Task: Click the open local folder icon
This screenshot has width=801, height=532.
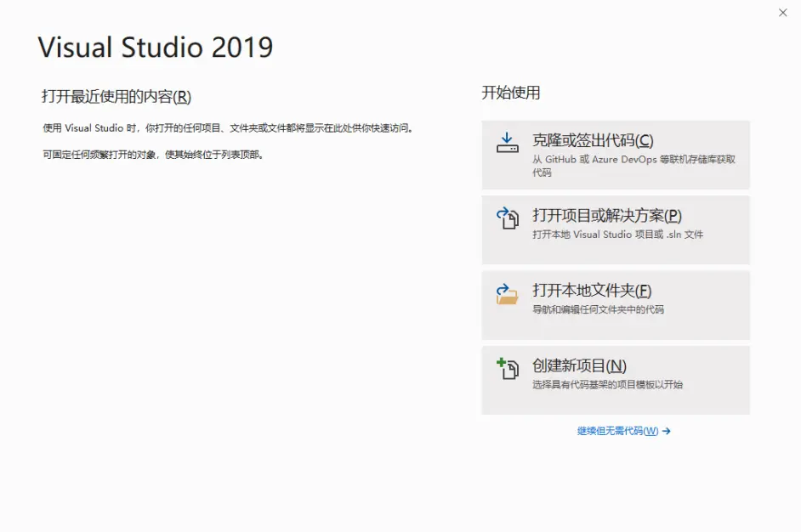Action: point(508,294)
